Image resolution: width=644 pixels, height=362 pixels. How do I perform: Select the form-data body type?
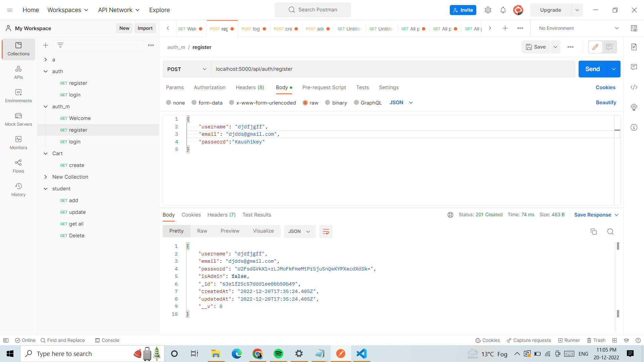[194, 103]
